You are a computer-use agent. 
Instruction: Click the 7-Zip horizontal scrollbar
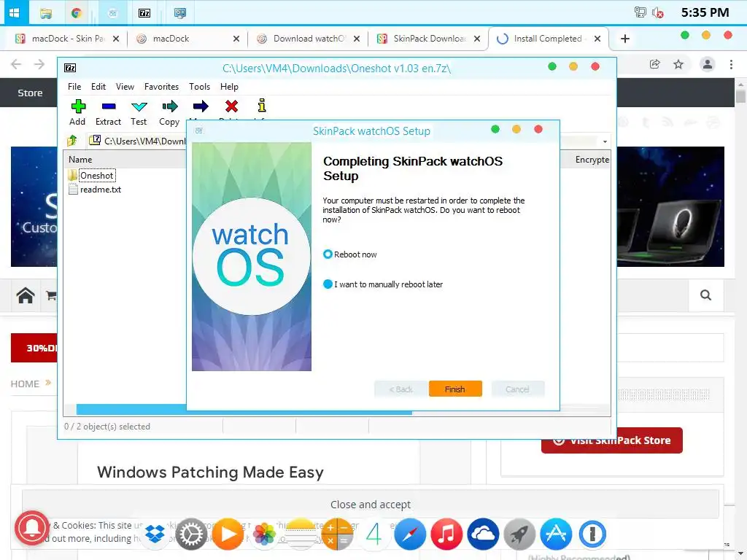[x=244, y=410]
